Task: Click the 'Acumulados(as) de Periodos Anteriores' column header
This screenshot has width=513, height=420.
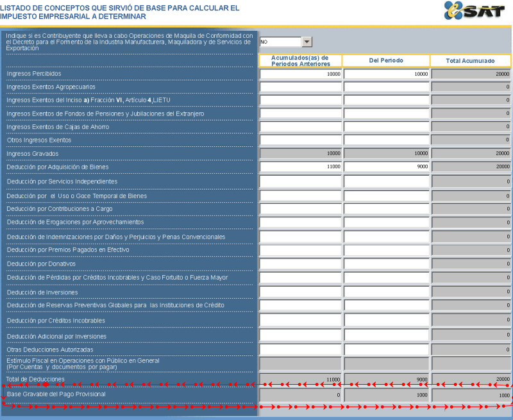Action: tap(300, 60)
